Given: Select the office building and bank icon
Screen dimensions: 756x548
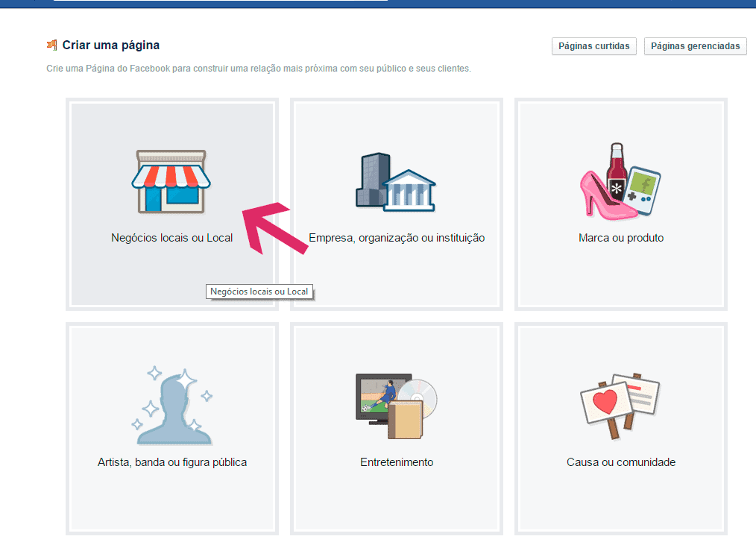Looking at the screenshot, I should [396, 181].
